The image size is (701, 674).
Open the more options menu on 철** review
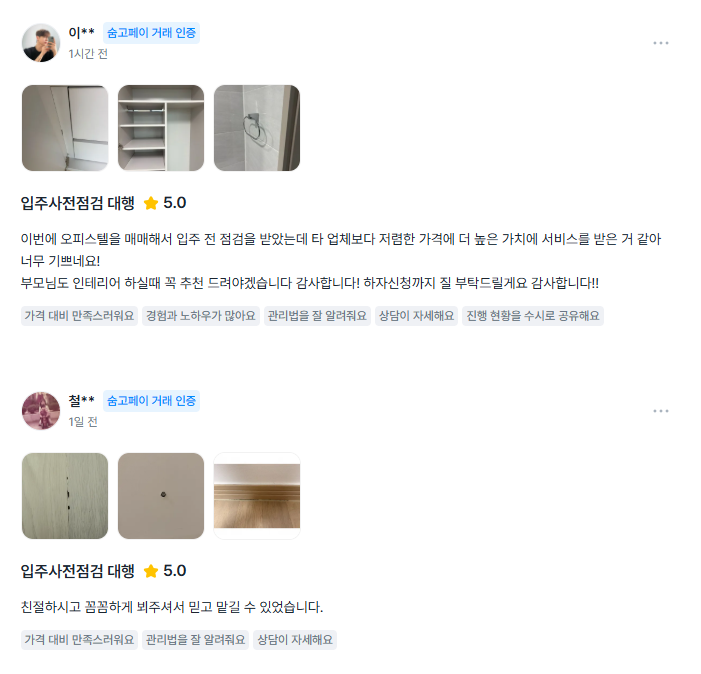click(660, 411)
